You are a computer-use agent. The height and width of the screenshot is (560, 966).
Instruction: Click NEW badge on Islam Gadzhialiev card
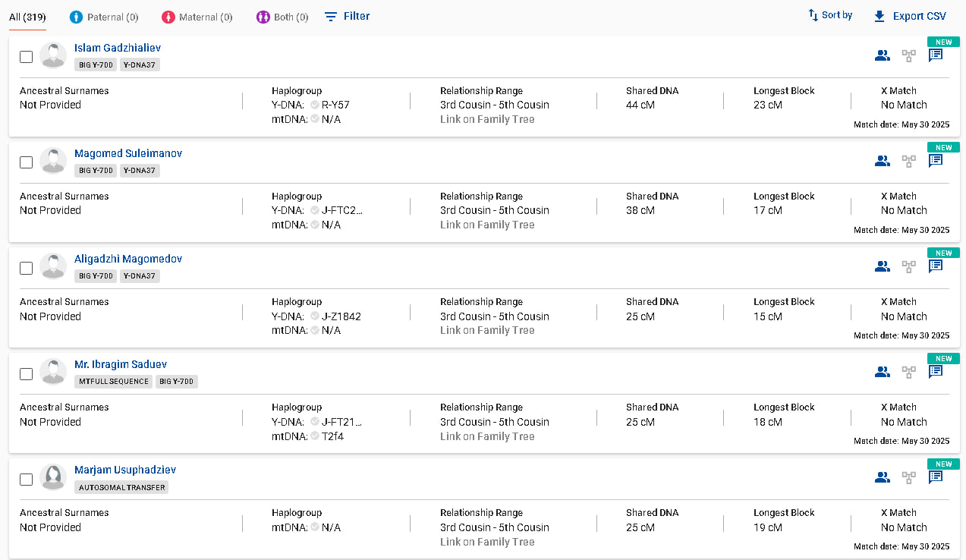pyautogui.click(x=943, y=42)
